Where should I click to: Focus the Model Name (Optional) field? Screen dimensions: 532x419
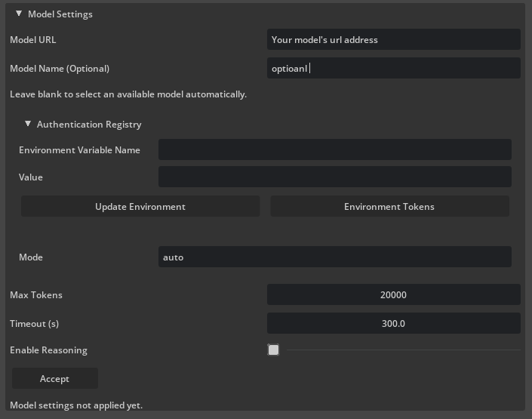(x=394, y=68)
